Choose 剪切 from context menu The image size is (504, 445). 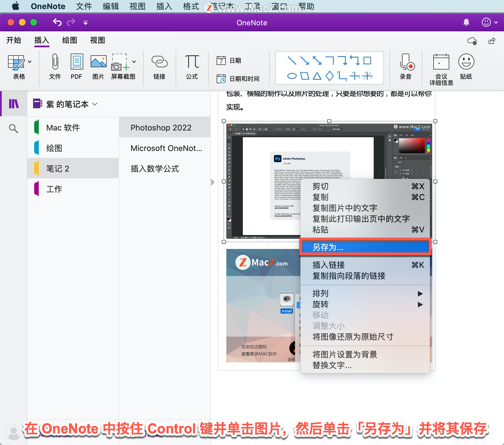[x=365, y=186]
